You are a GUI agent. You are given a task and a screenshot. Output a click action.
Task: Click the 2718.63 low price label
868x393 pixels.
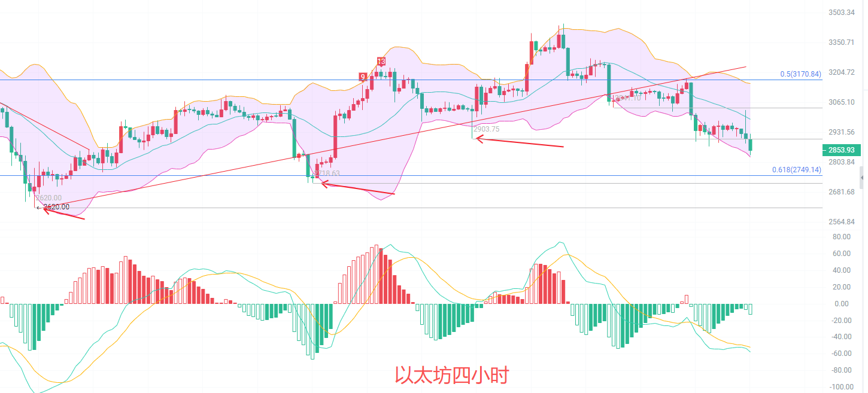point(328,173)
